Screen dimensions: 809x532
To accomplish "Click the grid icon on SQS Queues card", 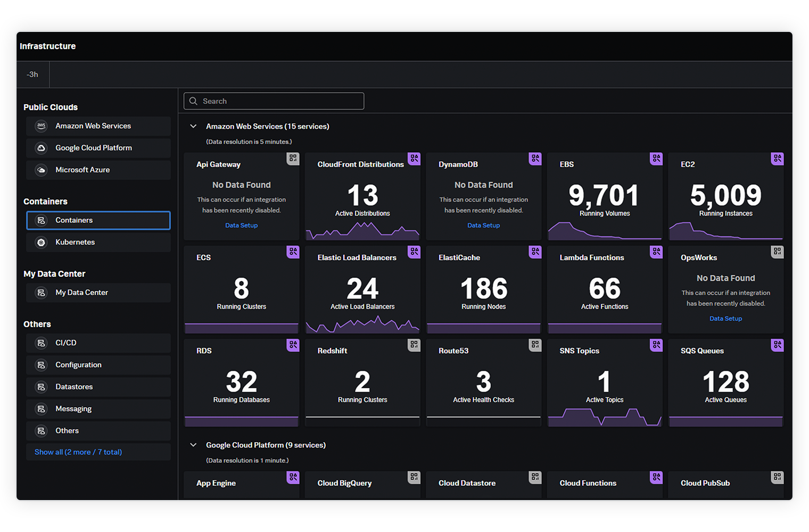I will point(777,345).
